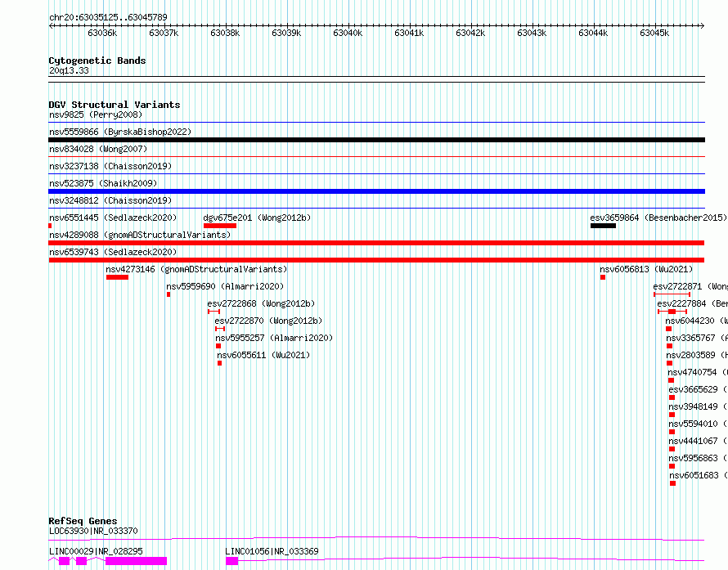Click the red bar of nsv4273146 (gnomADStructuralVariants)
Screen dimensions: 728x570
click(117, 277)
